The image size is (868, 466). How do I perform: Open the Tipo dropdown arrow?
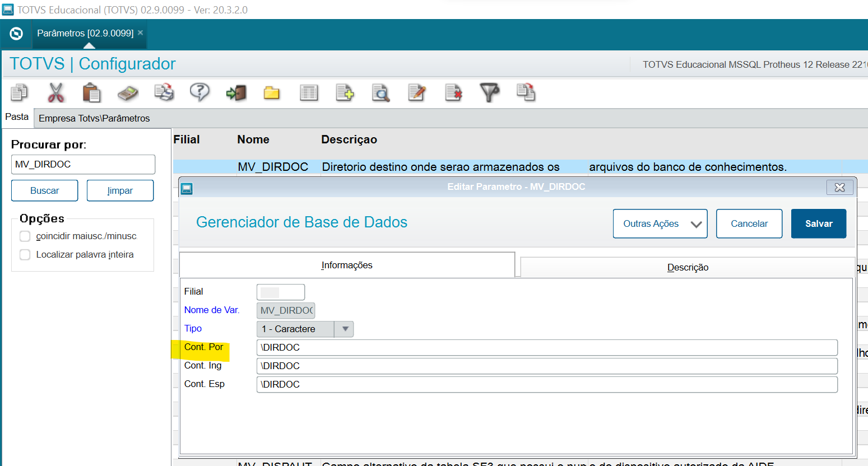[x=345, y=329]
